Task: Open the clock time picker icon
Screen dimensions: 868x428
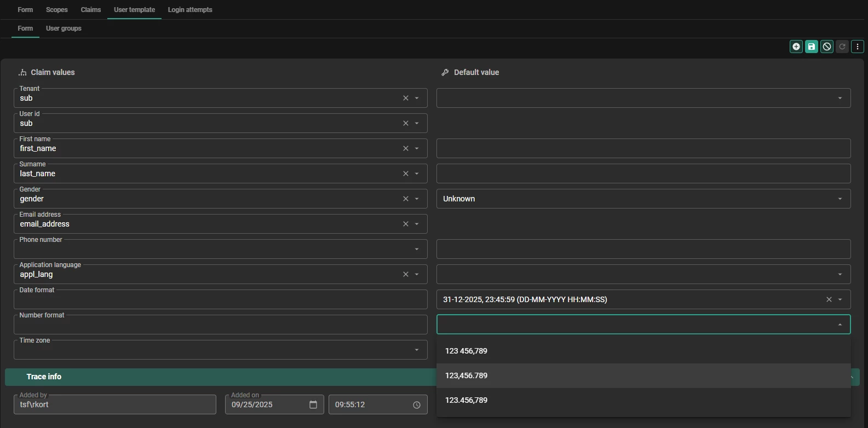Action: click(416, 405)
